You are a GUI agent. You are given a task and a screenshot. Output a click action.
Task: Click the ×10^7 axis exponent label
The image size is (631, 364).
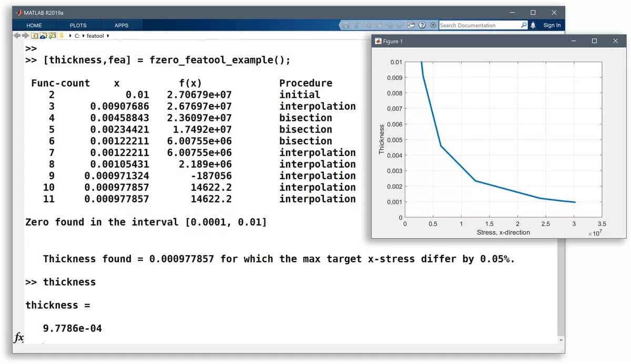click(x=595, y=233)
